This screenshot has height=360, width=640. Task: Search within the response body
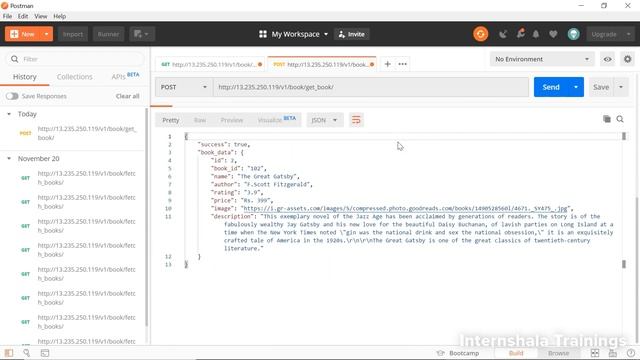tap(620, 119)
